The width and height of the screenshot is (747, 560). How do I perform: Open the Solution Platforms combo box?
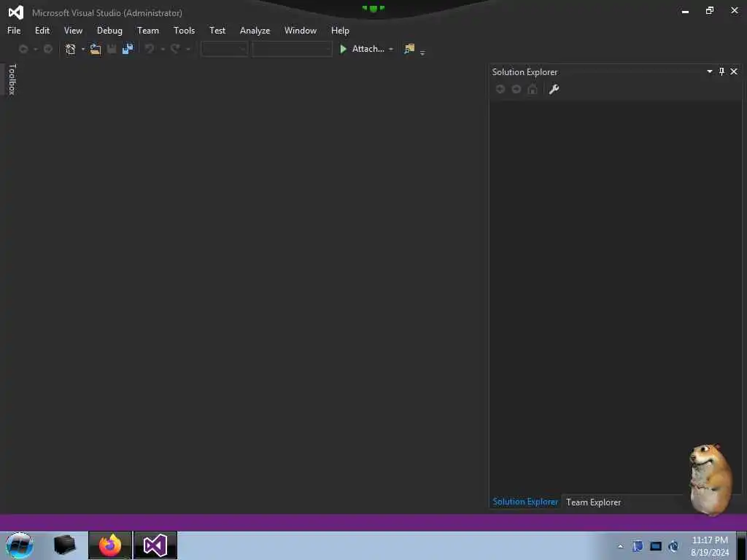(292, 49)
